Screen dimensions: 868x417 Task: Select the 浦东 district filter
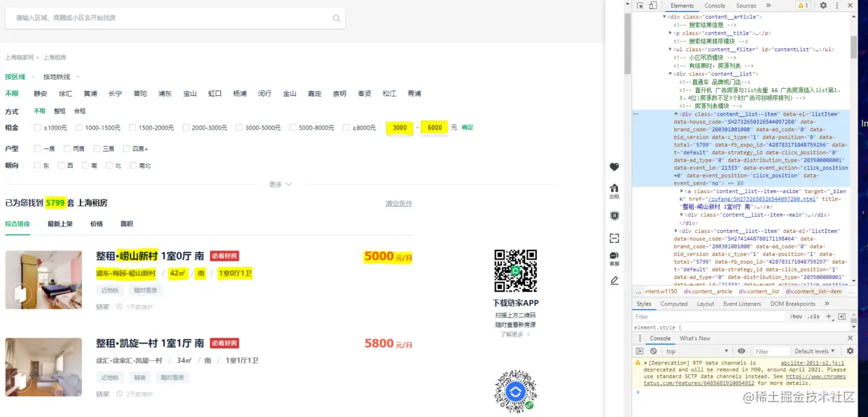[165, 93]
